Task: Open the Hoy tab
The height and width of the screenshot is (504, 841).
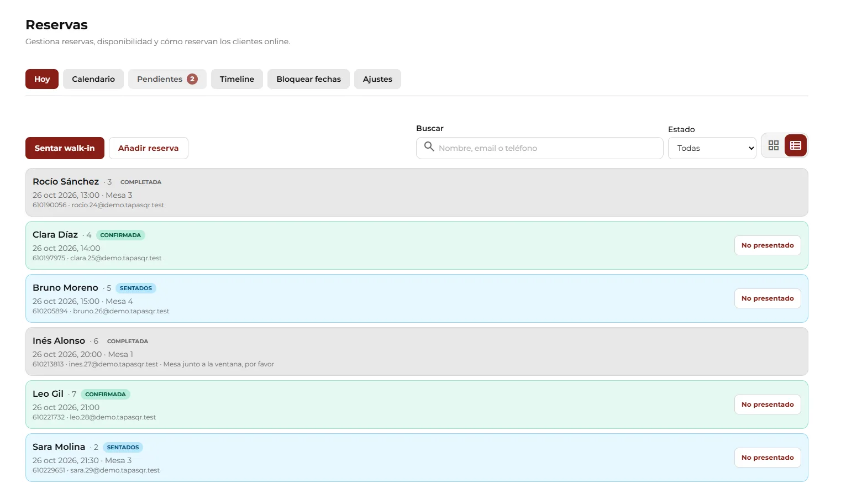Action: (42, 79)
